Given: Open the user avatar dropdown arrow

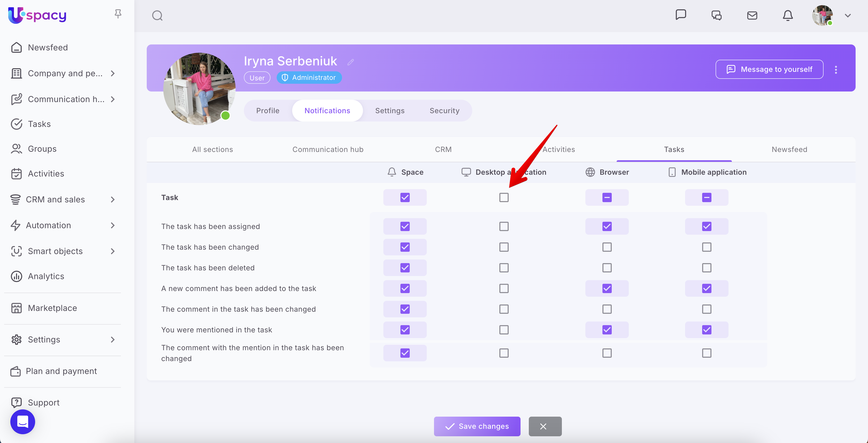Looking at the screenshot, I should tap(848, 16).
